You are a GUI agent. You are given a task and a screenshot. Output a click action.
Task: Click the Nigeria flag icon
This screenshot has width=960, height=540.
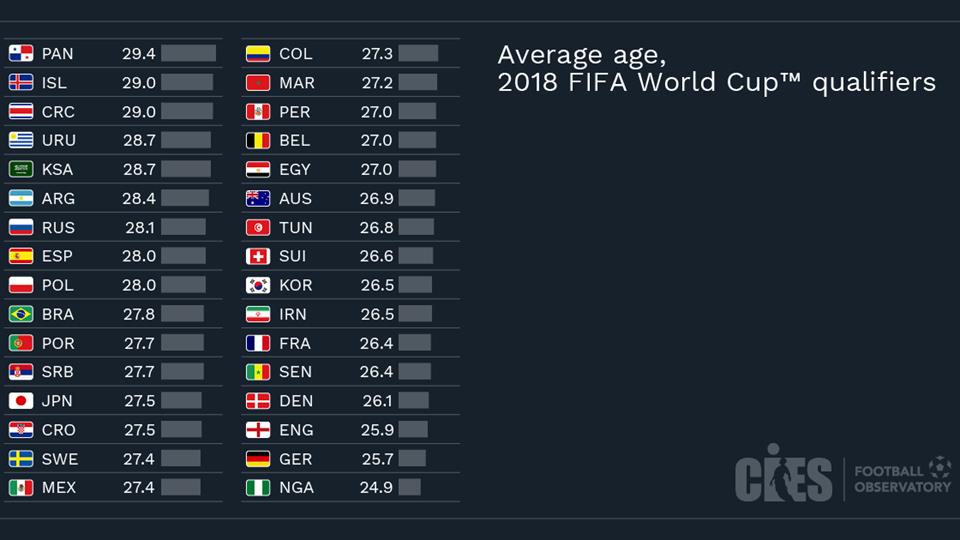point(258,488)
